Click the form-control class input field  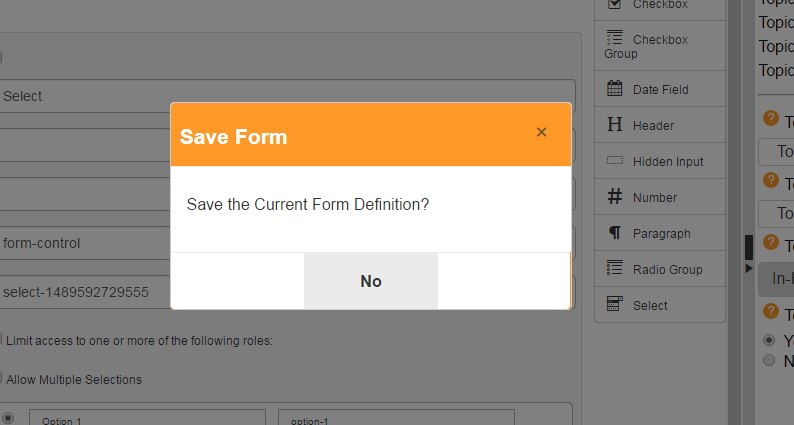[85, 243]
